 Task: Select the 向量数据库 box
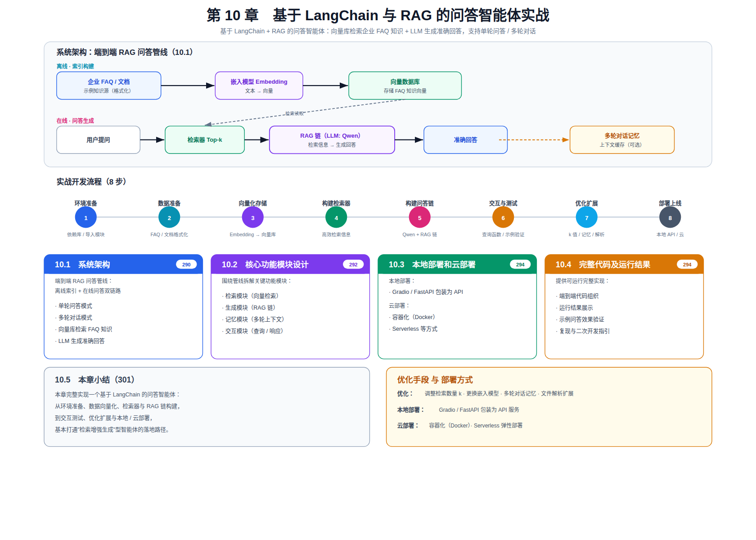tap(405, 85)
